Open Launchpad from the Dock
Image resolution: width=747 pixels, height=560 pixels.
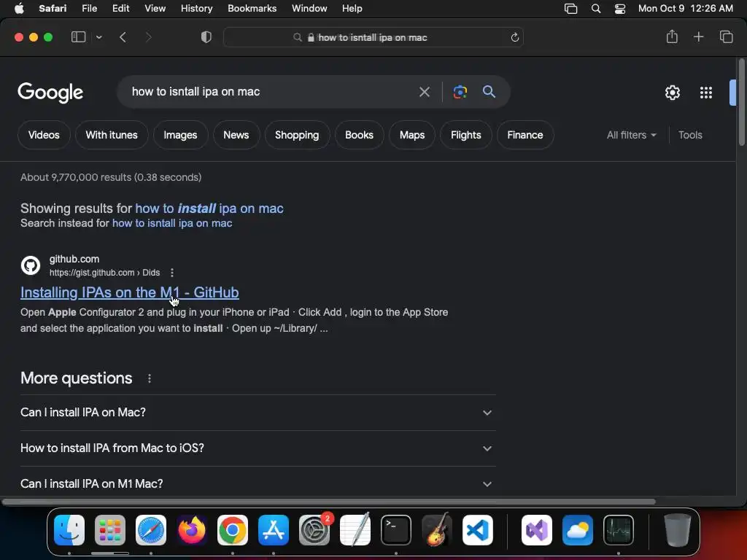110,530
